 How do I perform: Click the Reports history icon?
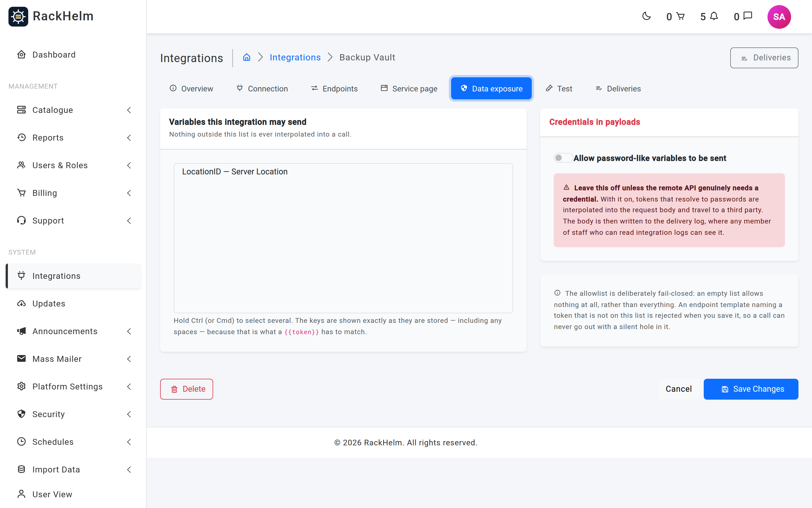click(x=21, y=137)
